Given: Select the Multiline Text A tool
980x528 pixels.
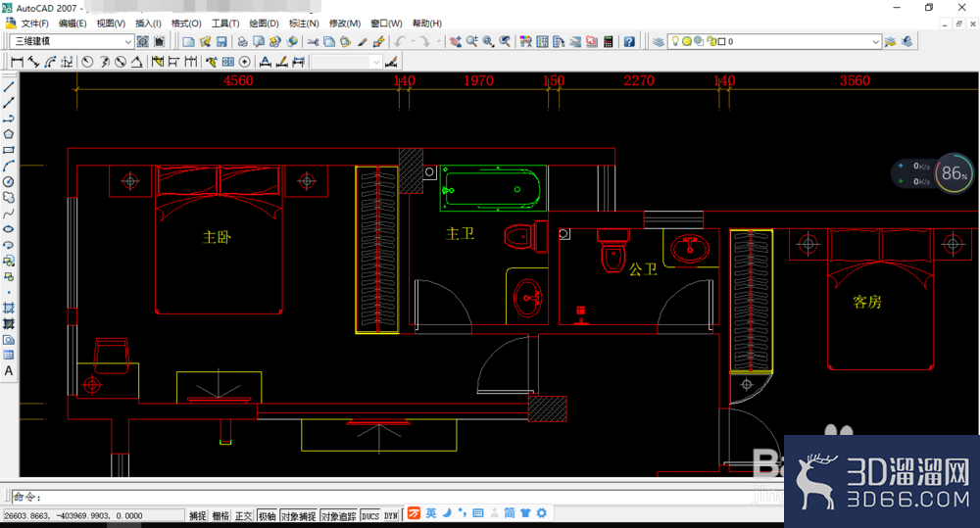Looking at the screenshot, I should point(9,371).
